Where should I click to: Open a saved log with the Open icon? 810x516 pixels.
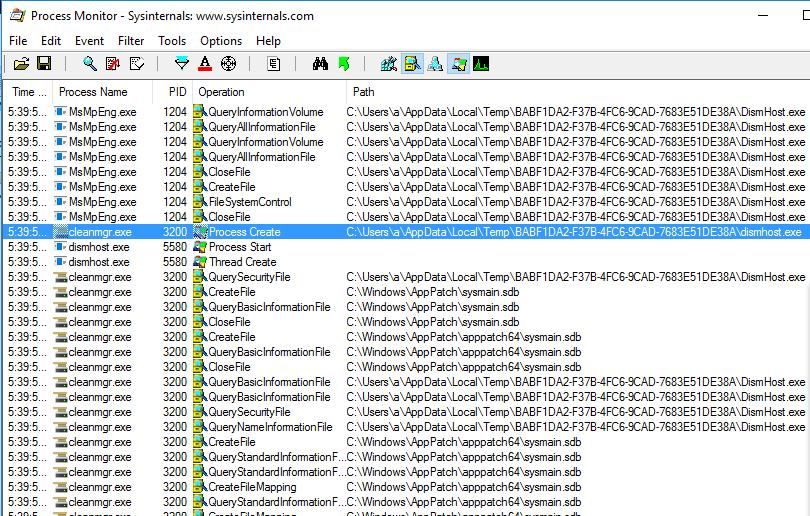tap(21, 64)
